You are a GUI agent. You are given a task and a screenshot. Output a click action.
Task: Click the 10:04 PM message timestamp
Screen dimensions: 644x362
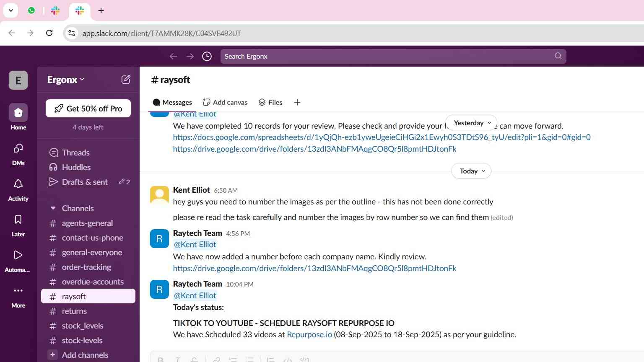click(x=240, y=284)
